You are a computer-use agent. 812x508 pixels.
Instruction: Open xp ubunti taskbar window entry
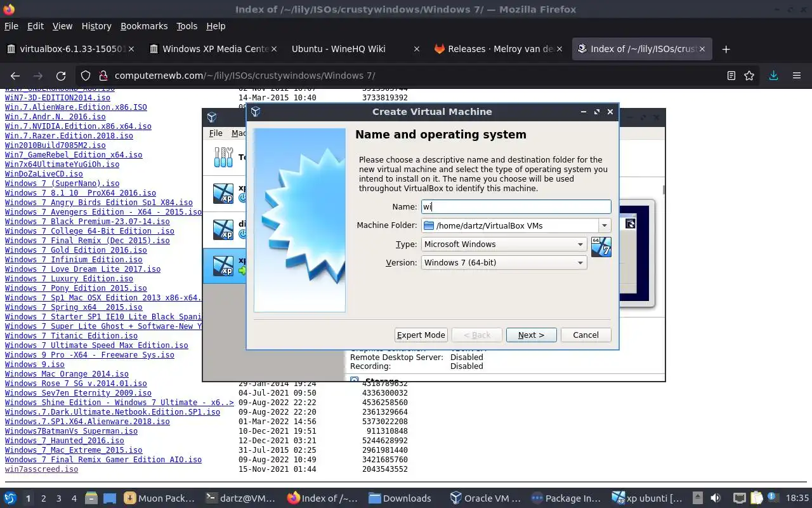(648, 498)
